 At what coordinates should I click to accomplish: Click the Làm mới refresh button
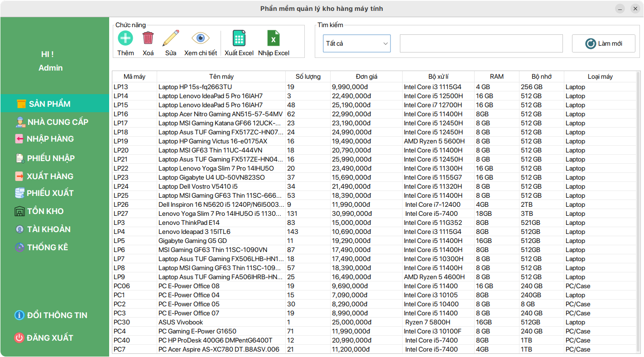604,43
